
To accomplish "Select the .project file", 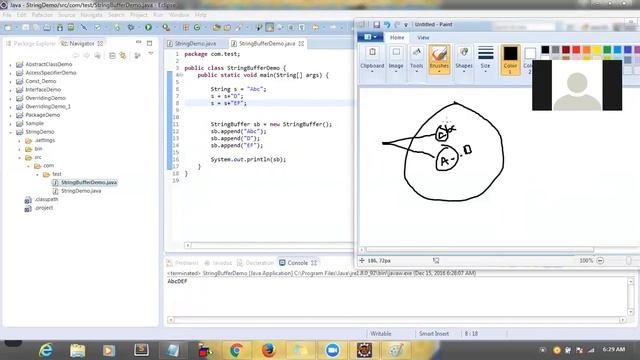I will [39, 208].
